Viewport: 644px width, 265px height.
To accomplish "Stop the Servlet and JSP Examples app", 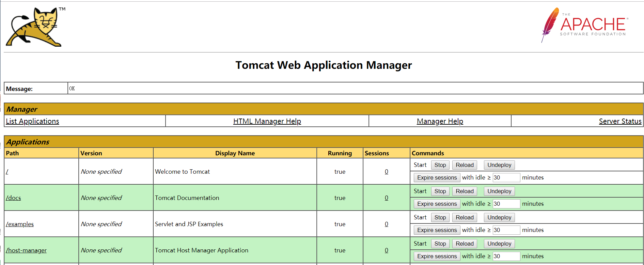I will coord(440,217).
